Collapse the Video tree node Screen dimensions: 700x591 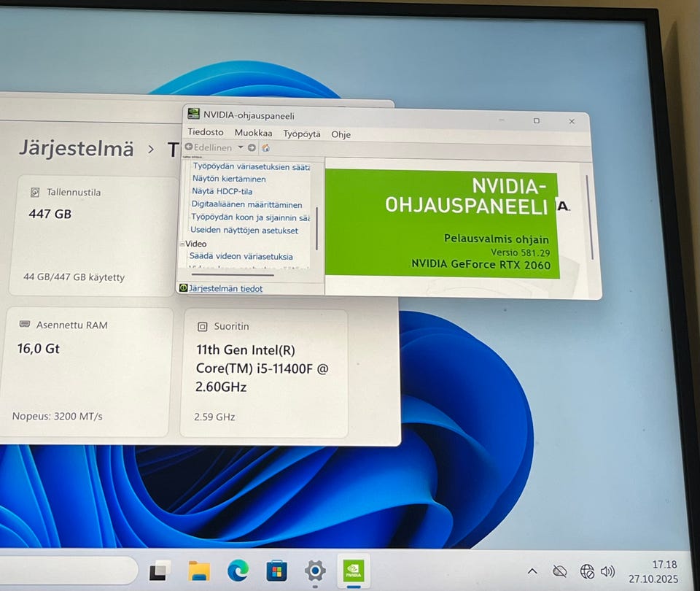pos(182,244)
